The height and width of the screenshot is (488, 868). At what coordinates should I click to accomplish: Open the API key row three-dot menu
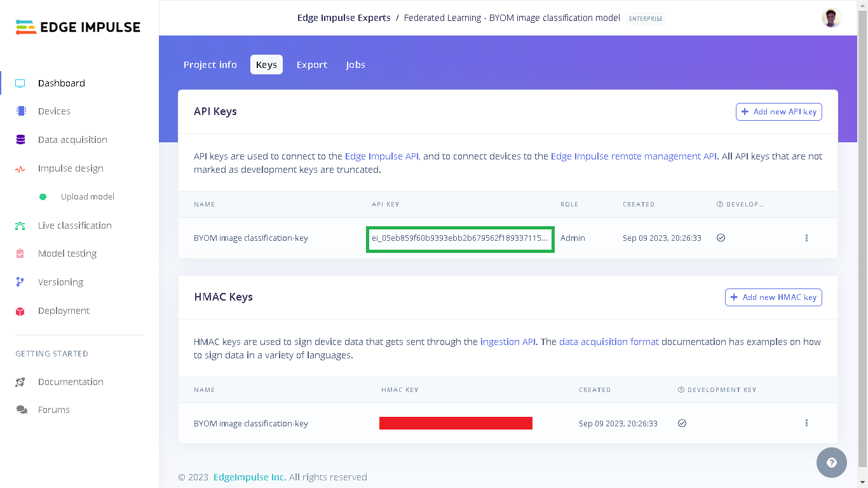pos(806,238)
